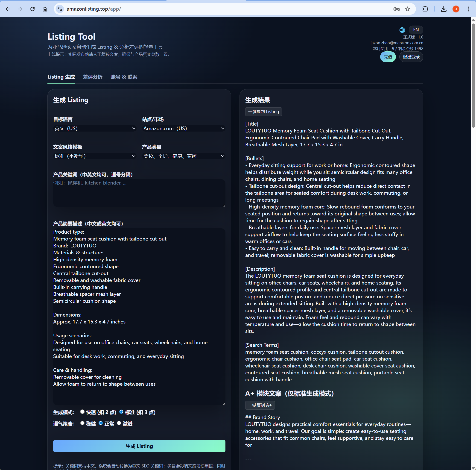476x470 pixels.
Task: View site information icon in address bar
Action: coord(60,9)
